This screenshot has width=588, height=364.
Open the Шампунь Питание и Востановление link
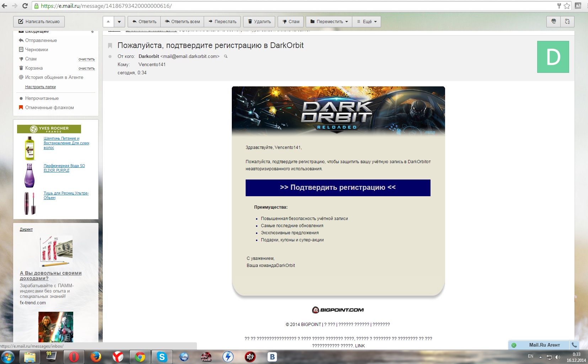[x=66, y=143]
